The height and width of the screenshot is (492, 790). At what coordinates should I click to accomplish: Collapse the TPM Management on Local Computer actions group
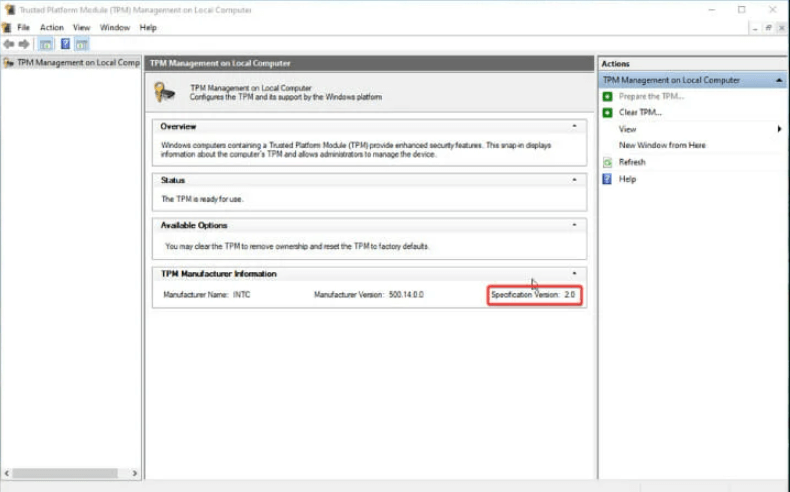coord(779,80)
